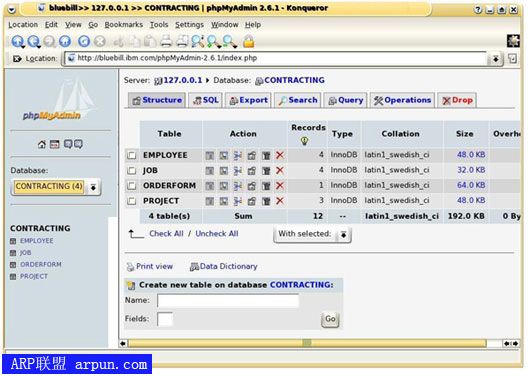This screenshot has width=530, height=376.
Task: Click the horizontal scrollbar thumb
Action: (307, 344)
